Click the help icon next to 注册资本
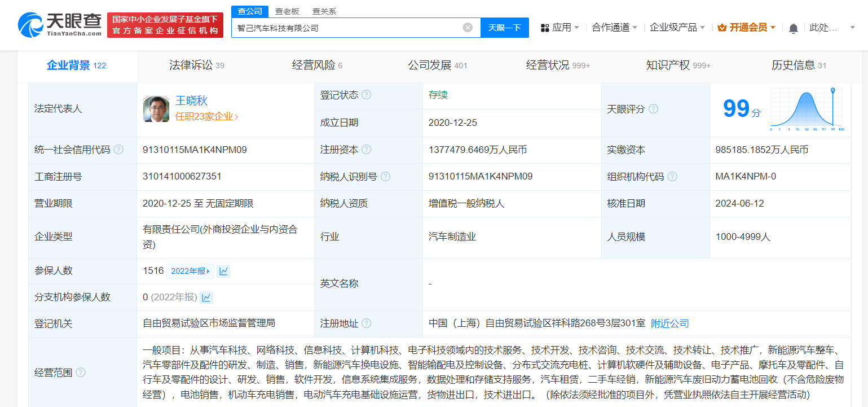This screenshot has height=407, width=868. 367,150
